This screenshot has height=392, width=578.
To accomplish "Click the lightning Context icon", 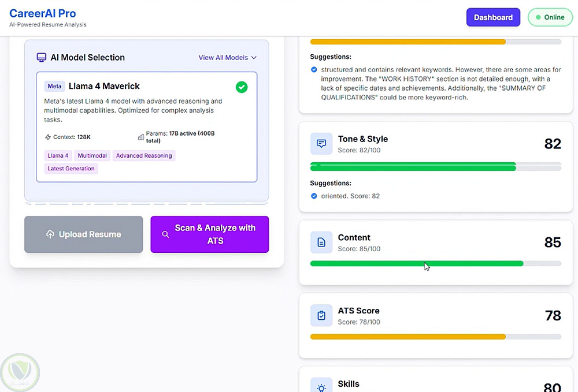I will tap(48, 137).
